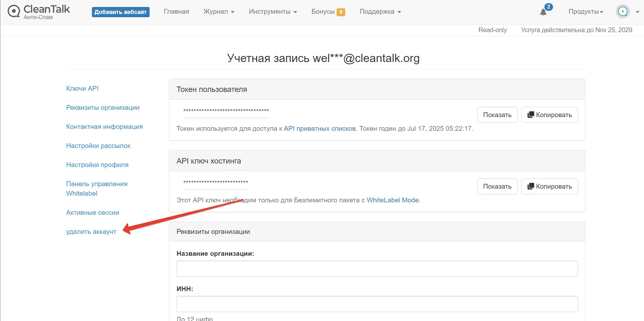The height and width of the screenshot is (321, 644).
Task: Open API приватных списков link
Action: [320, 129]
